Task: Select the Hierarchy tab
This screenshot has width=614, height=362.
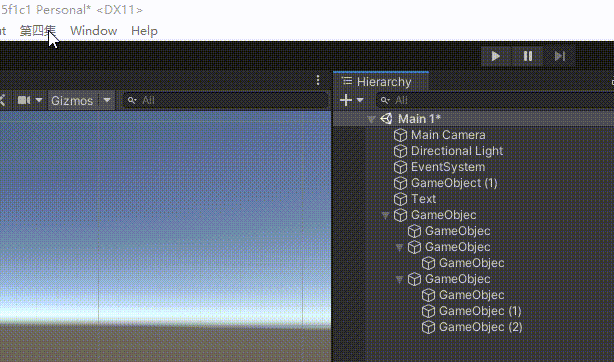Action: click(381, 81)
